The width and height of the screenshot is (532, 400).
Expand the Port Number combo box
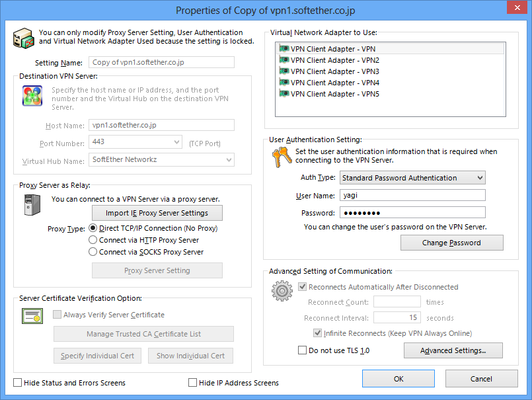(x=176, y=141)
